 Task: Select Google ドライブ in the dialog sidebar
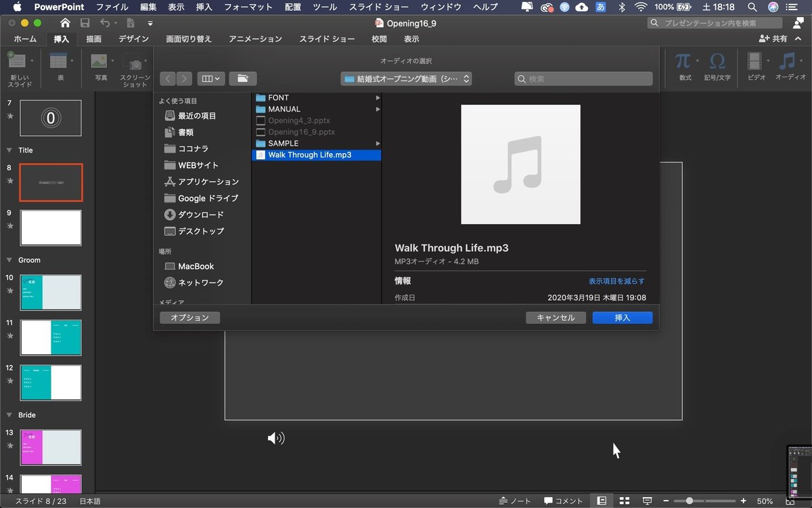coord(202,198)
